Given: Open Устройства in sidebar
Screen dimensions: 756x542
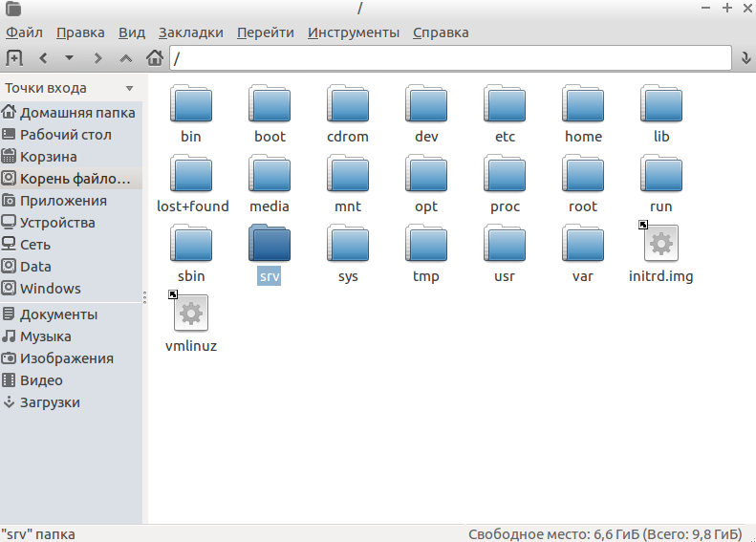Looking at the screenshot, I should (71, 223).
